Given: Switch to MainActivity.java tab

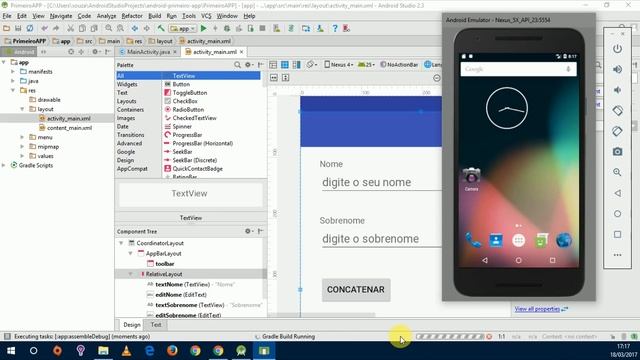Looking at the screenshot, I should point(149,52).
